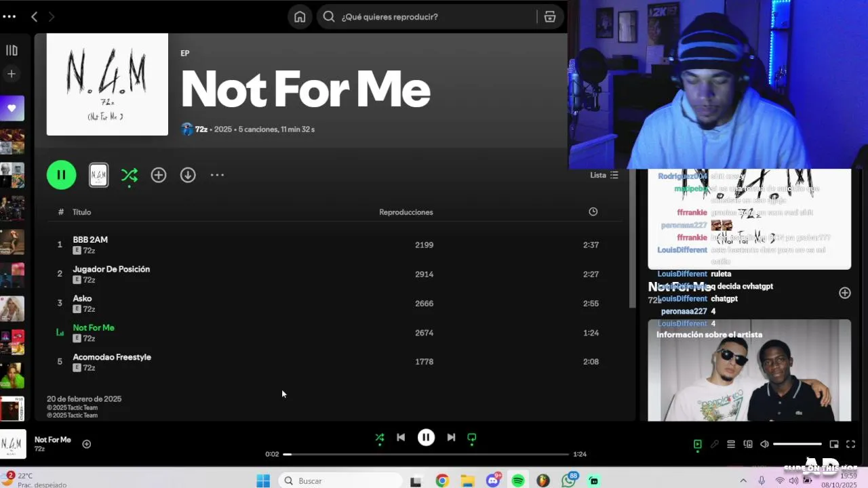This screenshot has width=868, height=488.
Task: Open Spotify Home
Action: (300, 16)
